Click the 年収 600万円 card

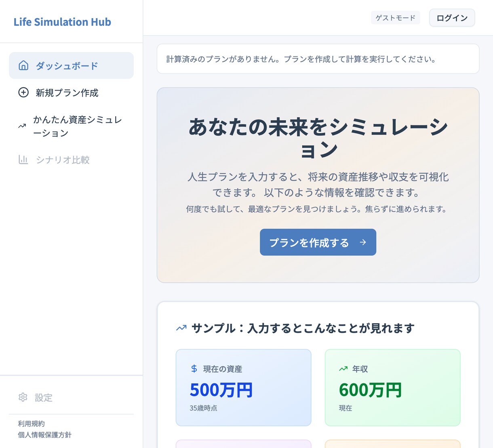click(393, 387)
